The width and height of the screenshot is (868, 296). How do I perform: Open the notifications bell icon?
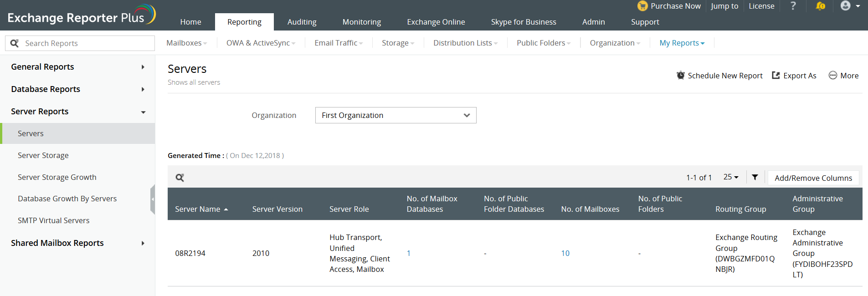point(820,6)
